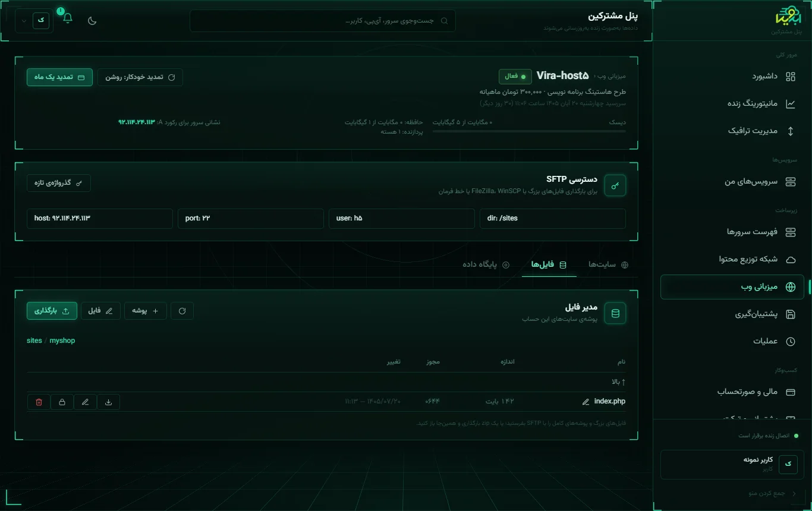The height and width of the screenshot is (511, 812).
Task: Switch to the فایل‌ها tab
Action: coord(549,264)
